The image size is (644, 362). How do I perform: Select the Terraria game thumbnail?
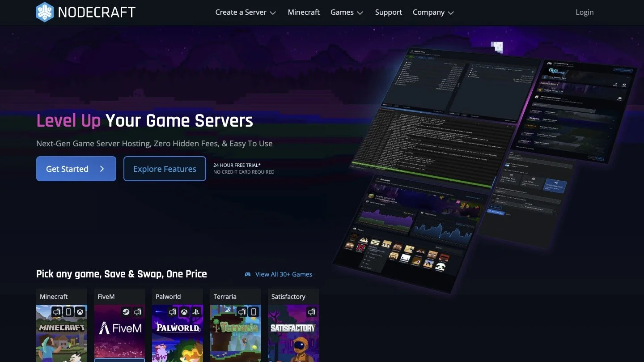[x=235, y=333]
